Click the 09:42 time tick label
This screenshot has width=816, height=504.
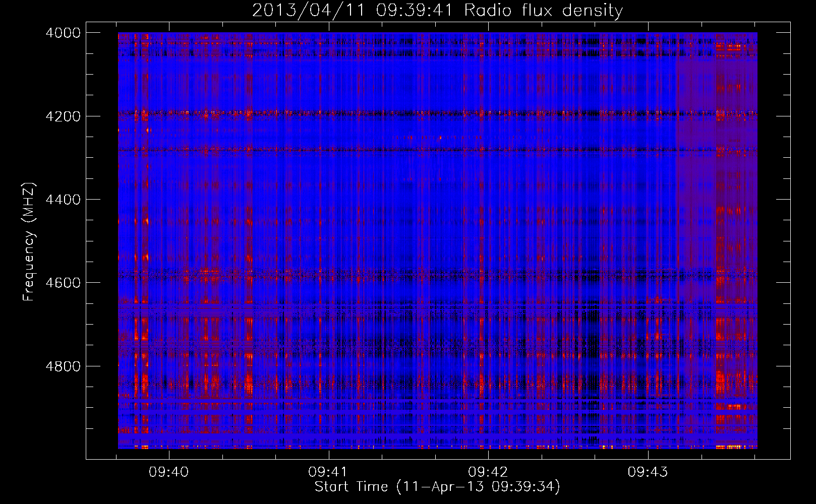tap(488, 472)
